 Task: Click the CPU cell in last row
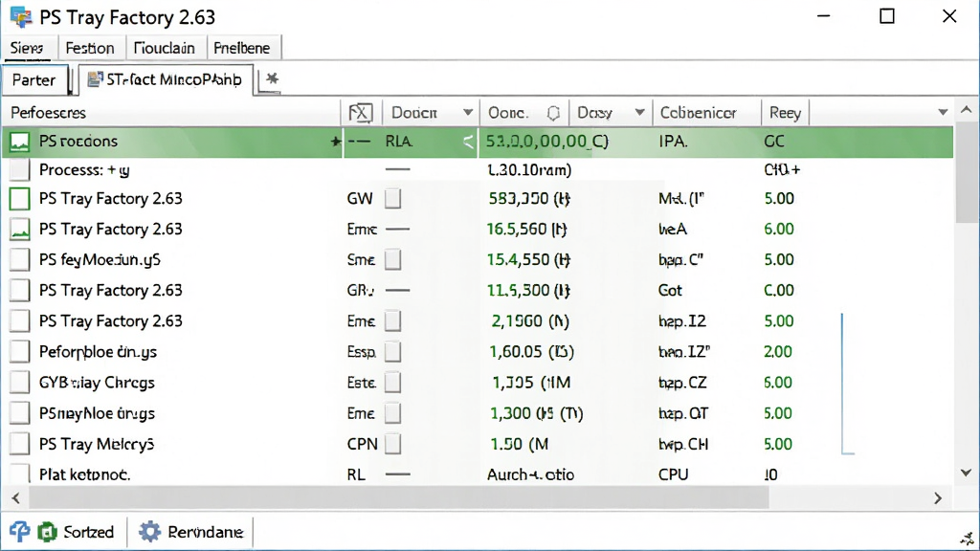click(673, 474)
